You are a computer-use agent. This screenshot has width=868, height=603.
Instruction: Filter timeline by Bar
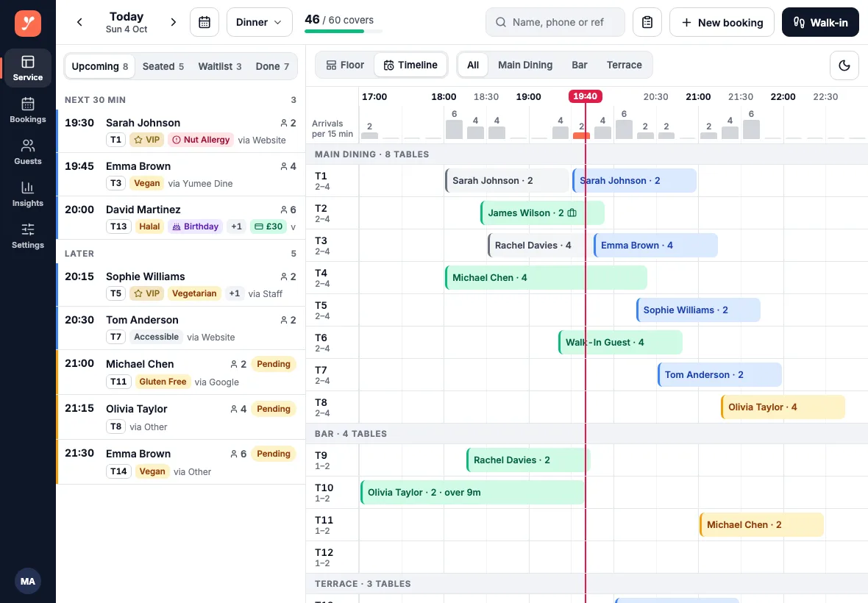coord(580,65)
